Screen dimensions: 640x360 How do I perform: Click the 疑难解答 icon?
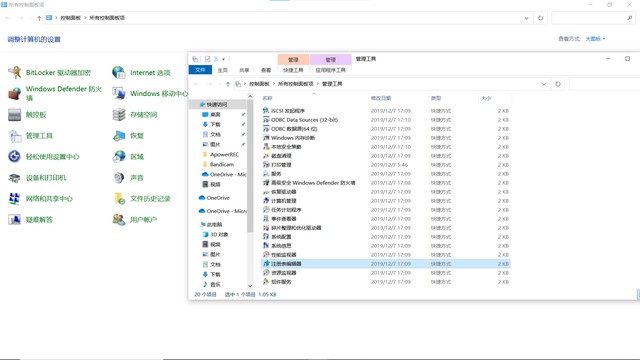pos(14,220)
